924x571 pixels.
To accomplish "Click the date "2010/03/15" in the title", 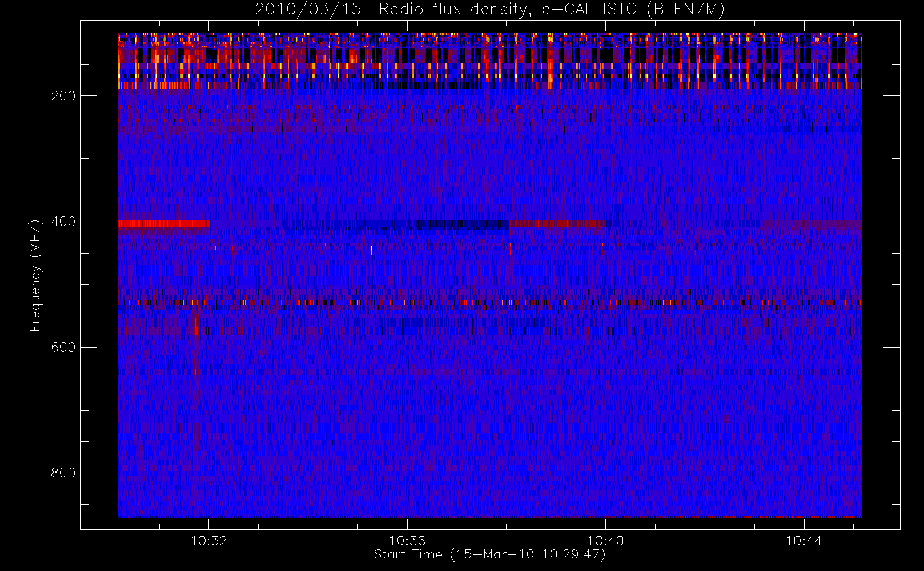I will click(308, 10).
